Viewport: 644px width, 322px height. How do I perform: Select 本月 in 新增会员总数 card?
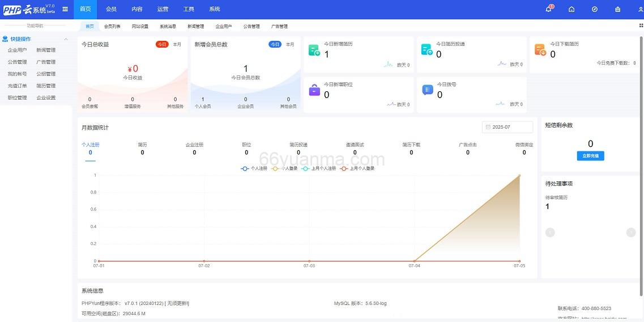tap(290, 44)
